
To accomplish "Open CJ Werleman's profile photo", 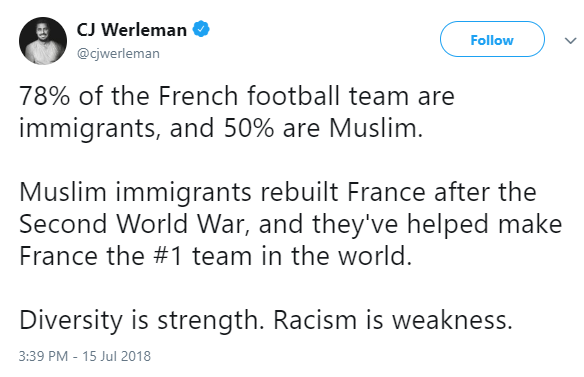I will coord(43,41).
